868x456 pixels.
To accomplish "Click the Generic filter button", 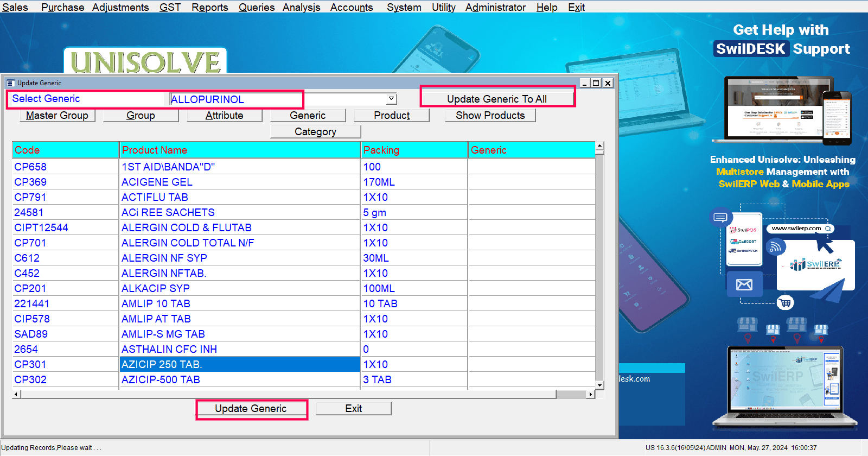I will click(308, 116).
